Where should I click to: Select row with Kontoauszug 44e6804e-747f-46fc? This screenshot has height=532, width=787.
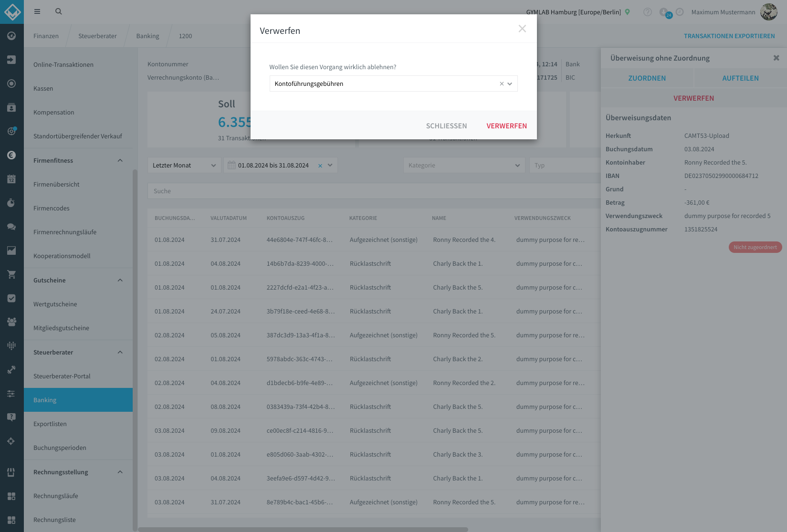pos(374,240)
